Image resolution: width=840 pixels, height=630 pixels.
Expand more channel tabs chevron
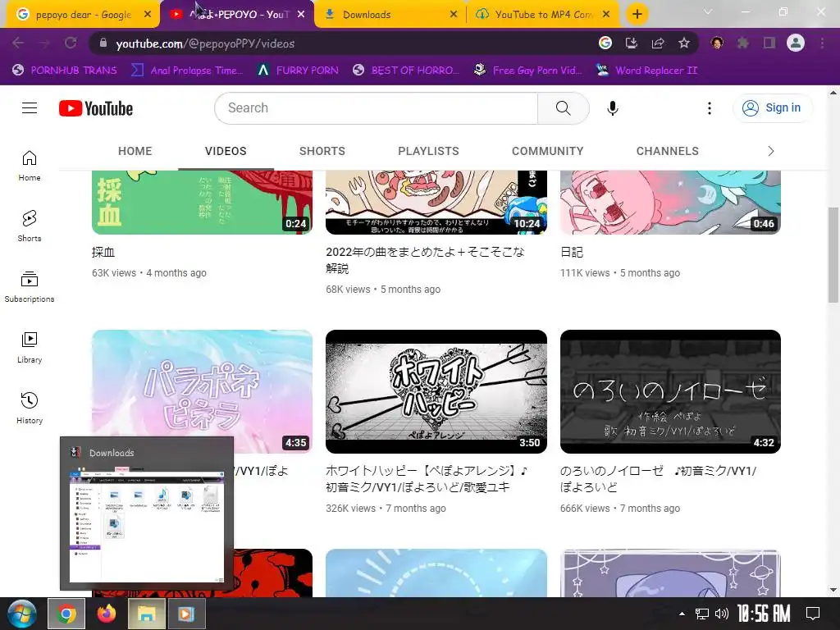771,151
